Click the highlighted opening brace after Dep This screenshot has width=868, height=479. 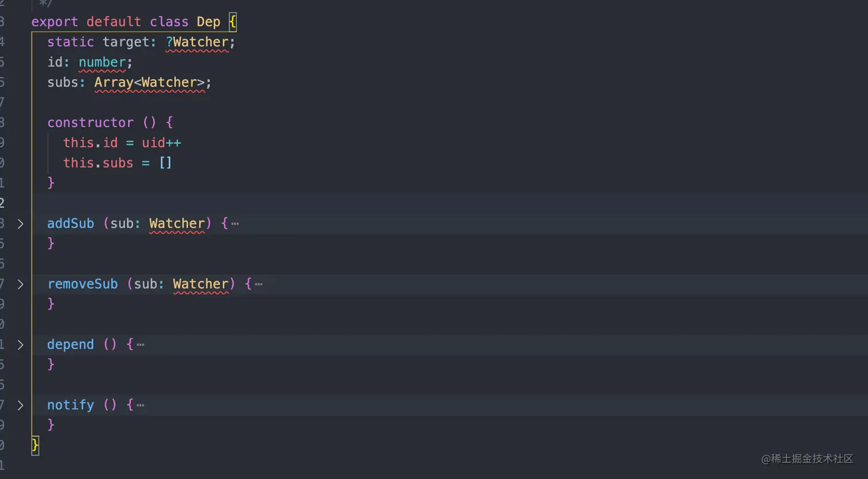point(232,22)
